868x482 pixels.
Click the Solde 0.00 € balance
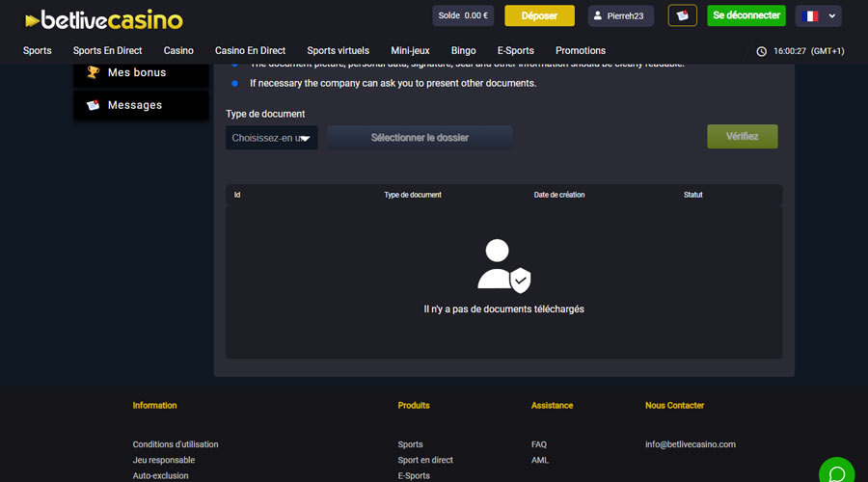[x=463, y=15]
